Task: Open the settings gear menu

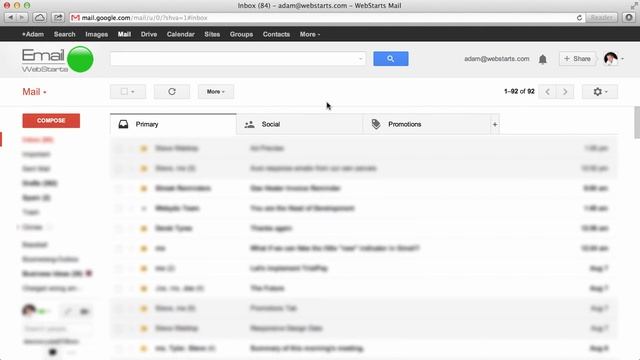Action: [x=600, y=92]
